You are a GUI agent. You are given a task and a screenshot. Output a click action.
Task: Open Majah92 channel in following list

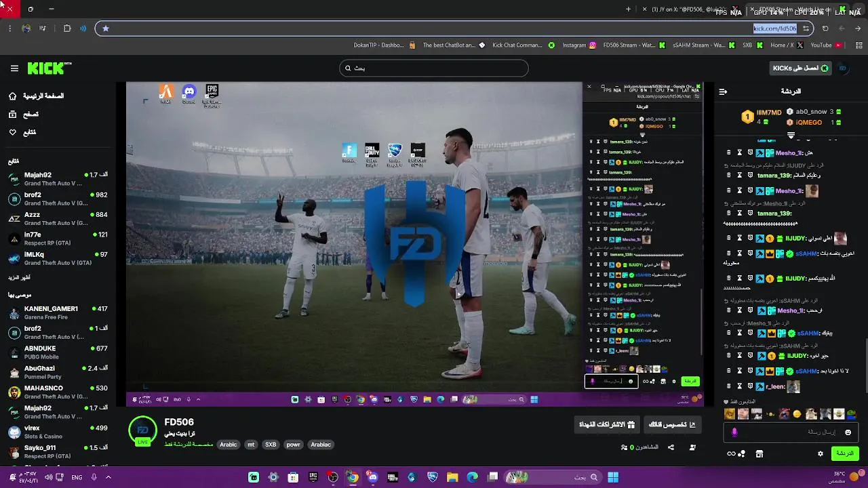coord(57,179)
